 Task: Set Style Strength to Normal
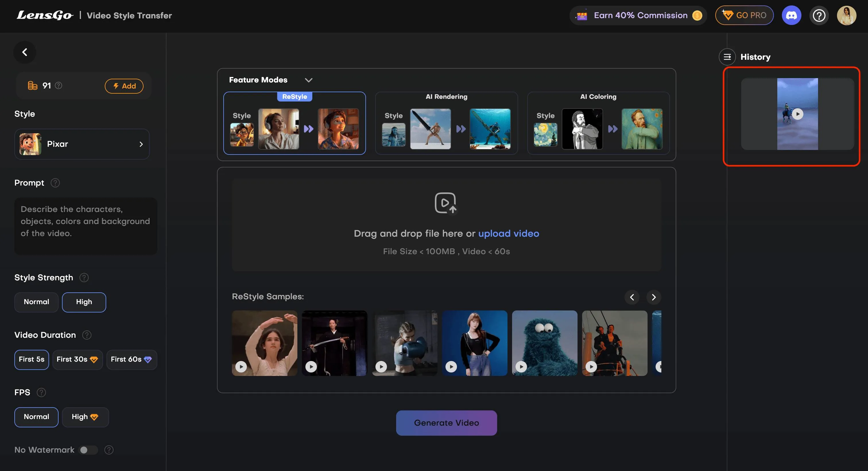click(36, 302)
